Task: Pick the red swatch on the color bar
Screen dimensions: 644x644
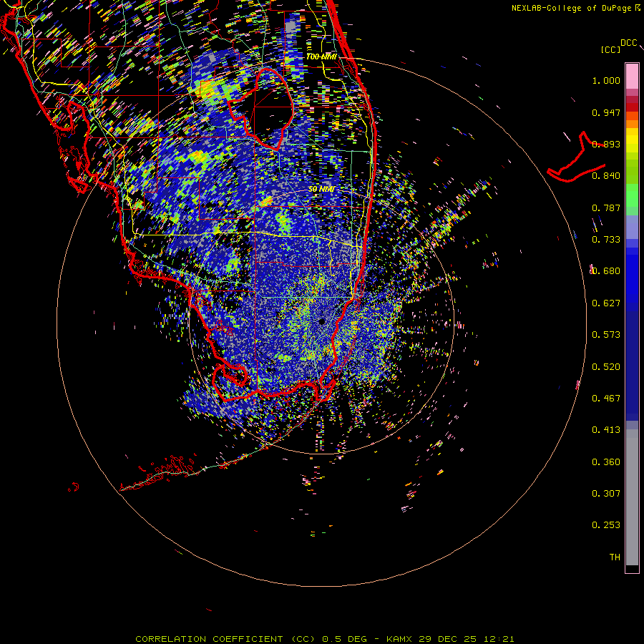Action: [632, 107]
